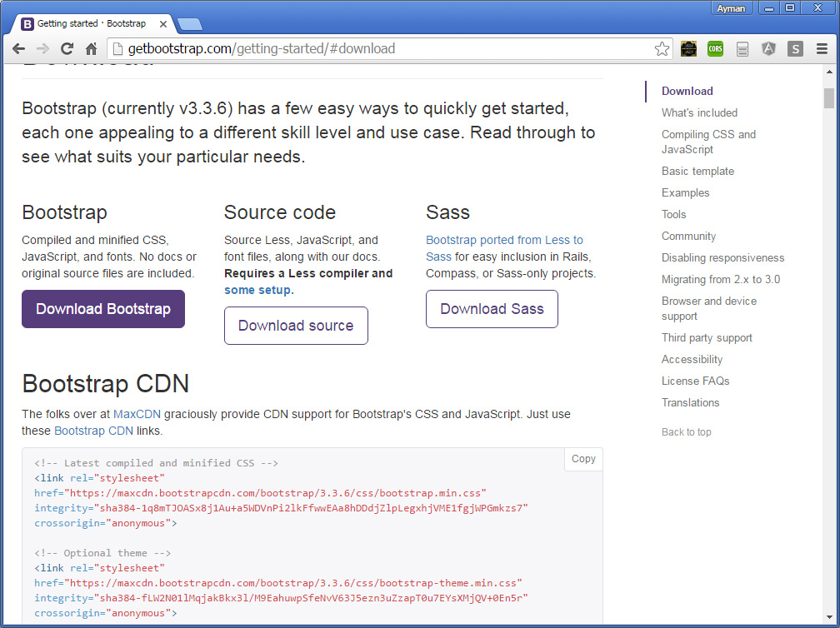
Task: Copy the CDN code snippet
Action: click(583, 459)
